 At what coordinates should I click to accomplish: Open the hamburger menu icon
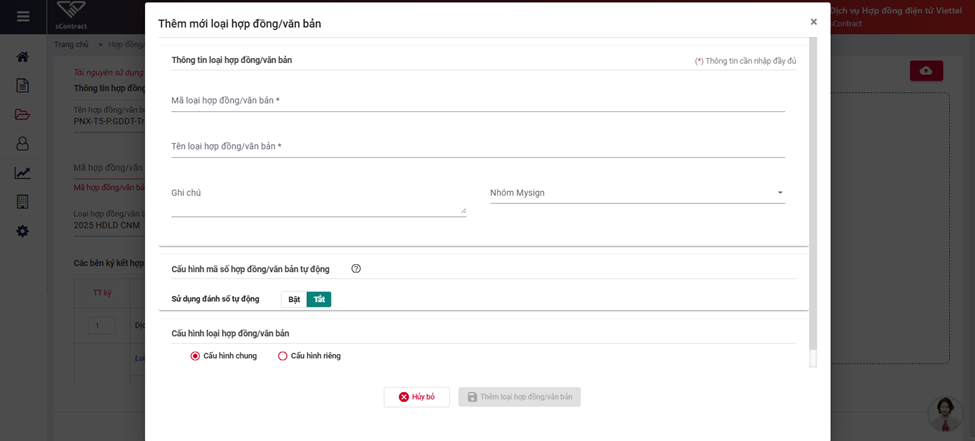pyautogui.click(x=23, y=16)
